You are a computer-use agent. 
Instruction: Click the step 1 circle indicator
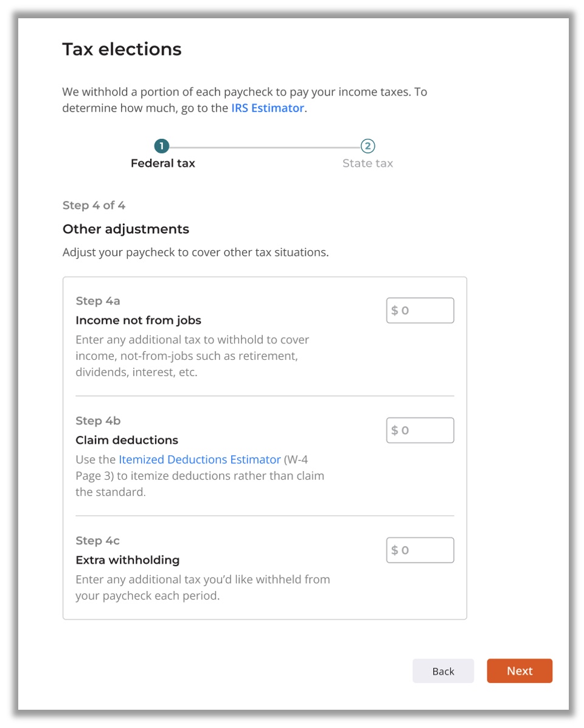[161, 147]
